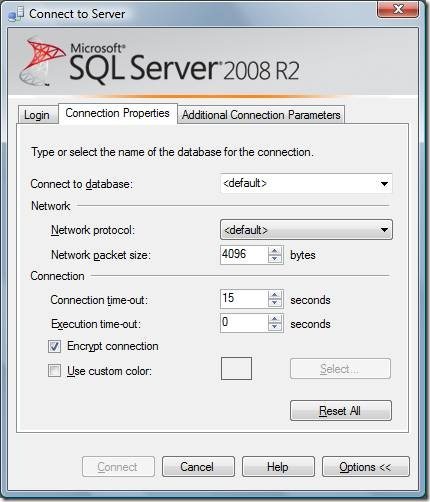Click the Select... color button
The image size is (430, 502).
point(340,369)
